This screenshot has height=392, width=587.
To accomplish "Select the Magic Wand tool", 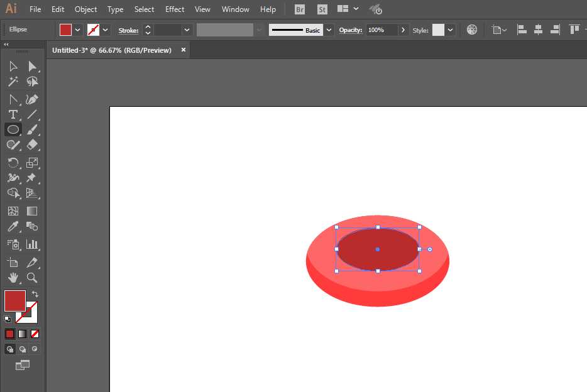I will pos(14,81).
